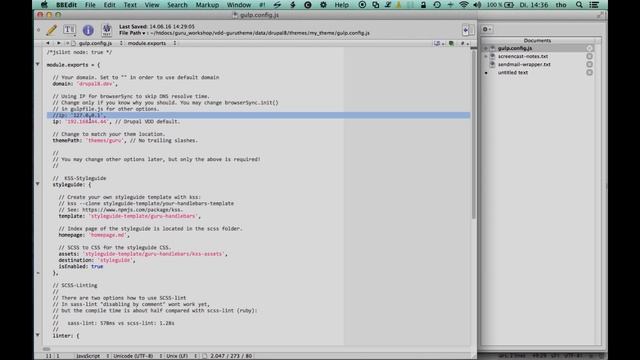Open the sidebar gear action menu
This screenshot has width=640, height=360.
pyautogui.click(x=487, y=29)
